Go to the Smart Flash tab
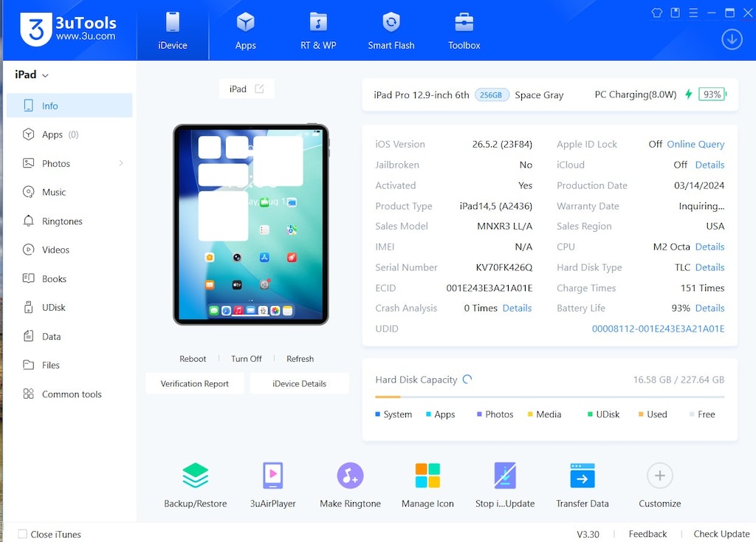 [391, 31]
